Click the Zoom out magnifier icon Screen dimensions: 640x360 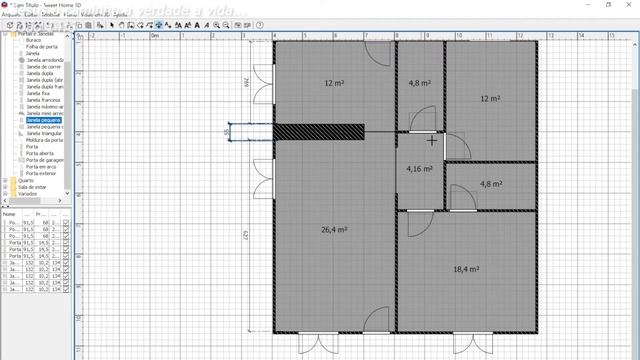pyautogui.click(x=226, y=25)
